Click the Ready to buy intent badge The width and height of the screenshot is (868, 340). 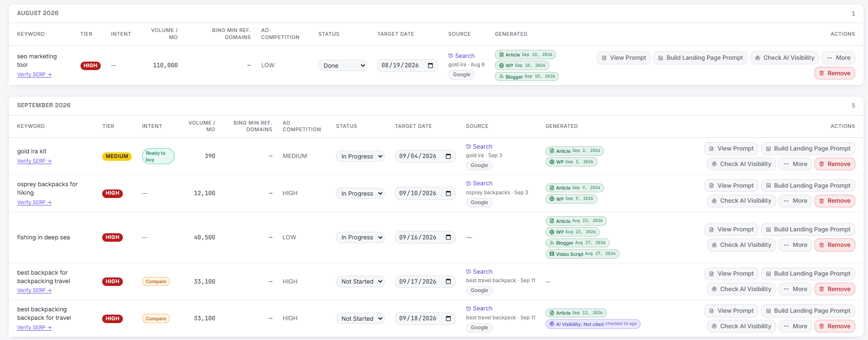coord(158,157)
